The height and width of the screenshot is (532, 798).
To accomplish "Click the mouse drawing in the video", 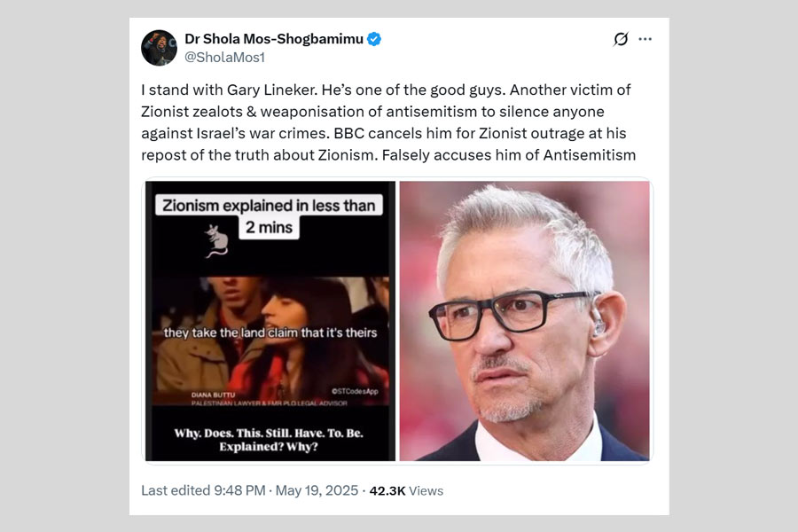I will [x=215, y=239].
